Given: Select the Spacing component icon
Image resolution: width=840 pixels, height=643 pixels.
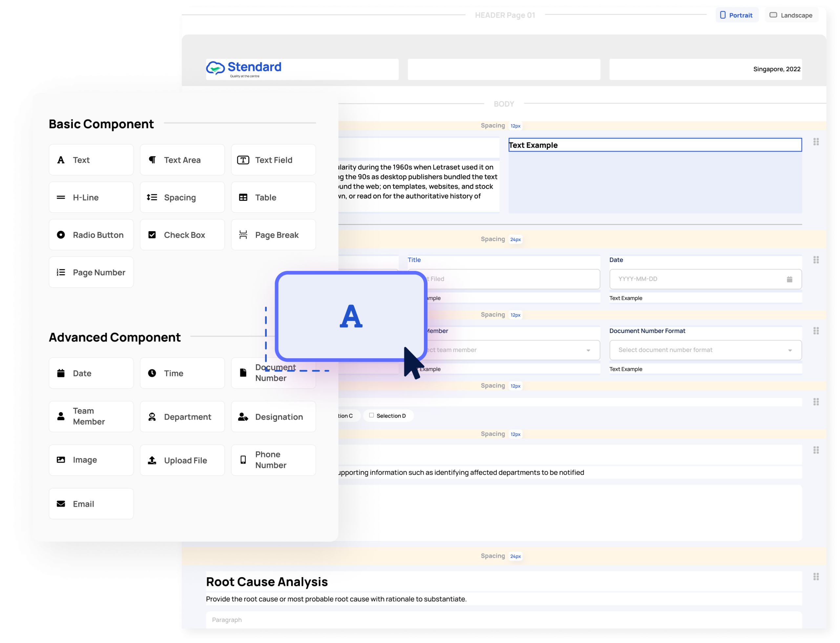Looking at the screenshot, I should [152, 197].
